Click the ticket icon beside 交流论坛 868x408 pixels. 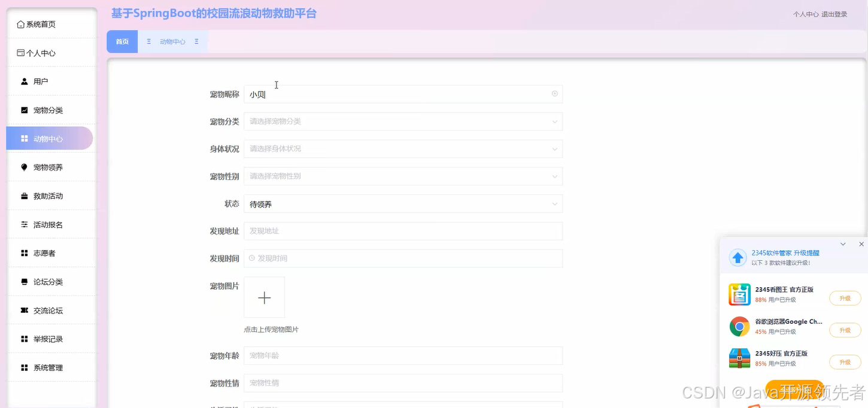coord(25,310)
